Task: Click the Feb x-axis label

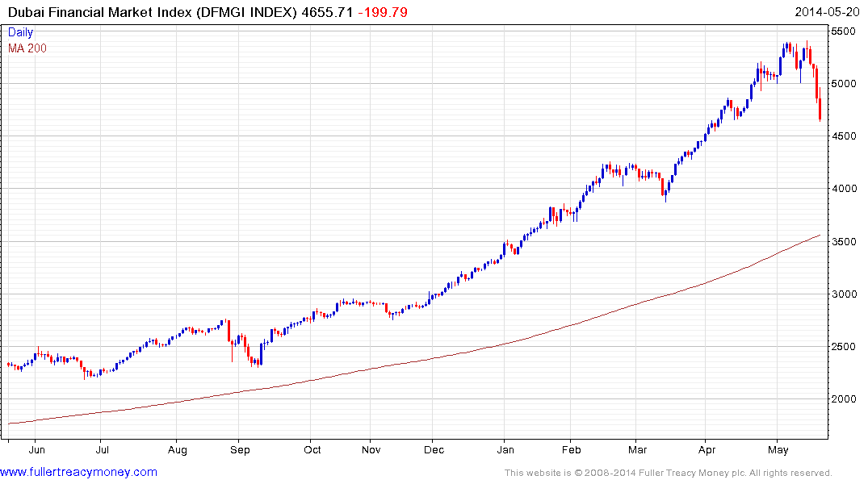Action: tap(572, 449)
